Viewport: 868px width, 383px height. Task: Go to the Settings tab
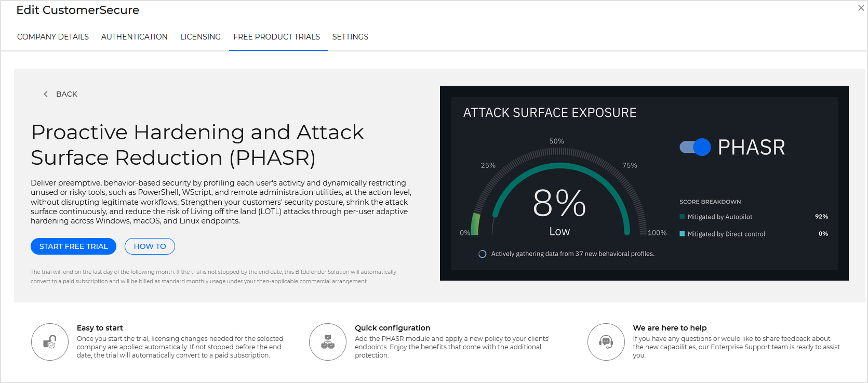350,37
